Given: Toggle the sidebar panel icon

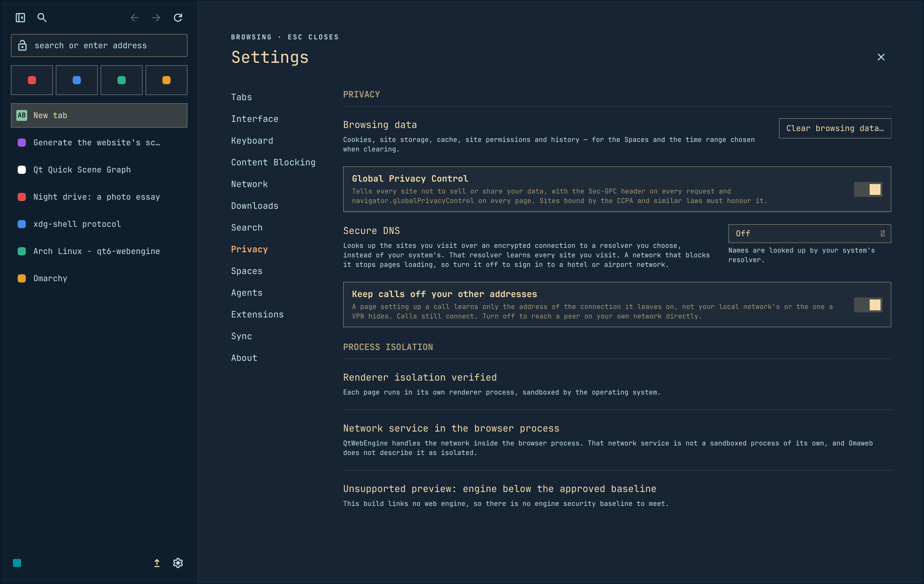Looking at the screenshot, I should pos(20,18).
